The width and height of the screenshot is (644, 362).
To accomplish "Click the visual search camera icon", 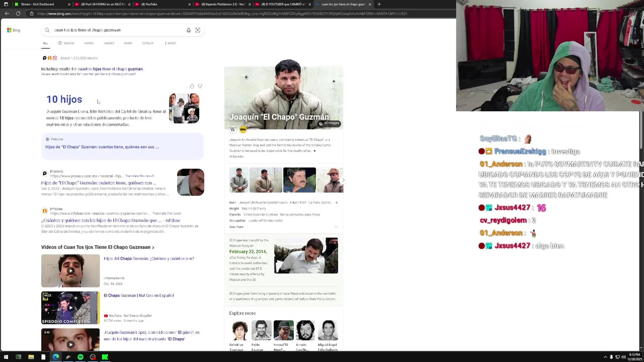I will point(198,30).
